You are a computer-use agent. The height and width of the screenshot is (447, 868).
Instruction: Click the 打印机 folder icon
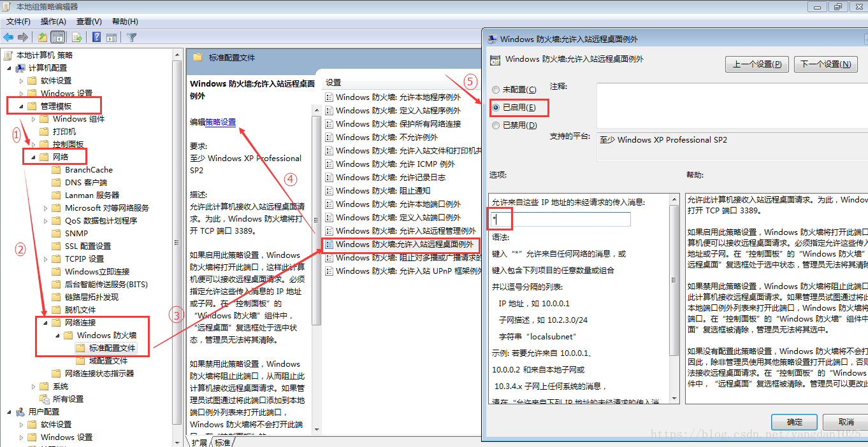click(44, 132)
